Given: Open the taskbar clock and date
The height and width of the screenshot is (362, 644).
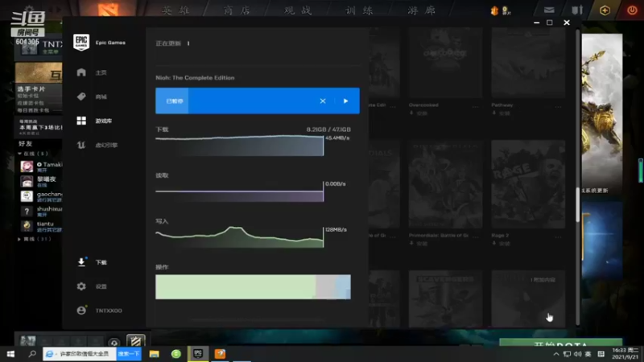Looking at the screenshot, I should click(x=625, y=354).
